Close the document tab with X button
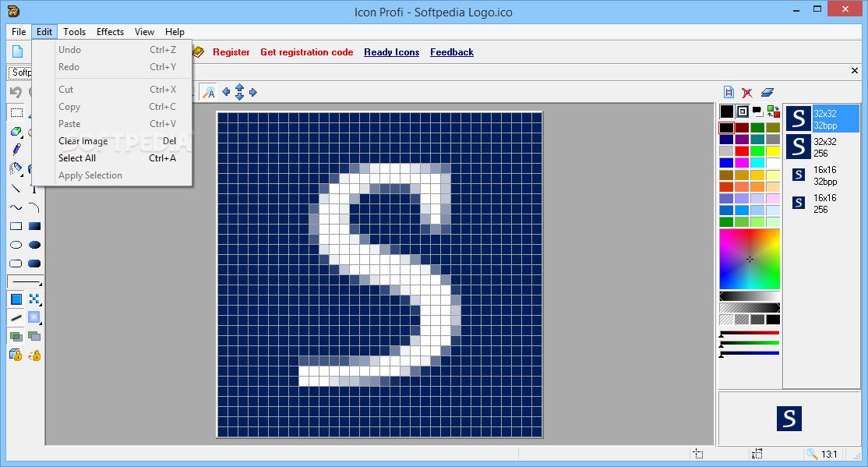868x467 pixels. [855, 70]
